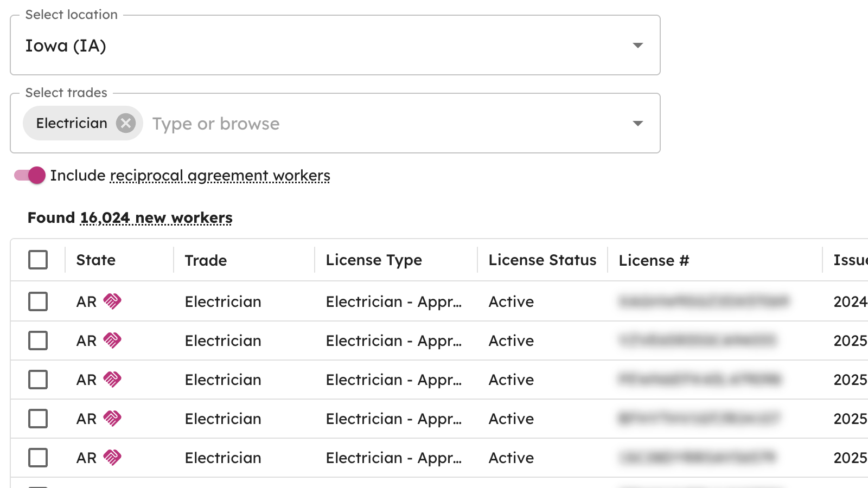Click the 16,024 new workers link
The width and height of the screenshot is (868, 488).
point(156,218)
